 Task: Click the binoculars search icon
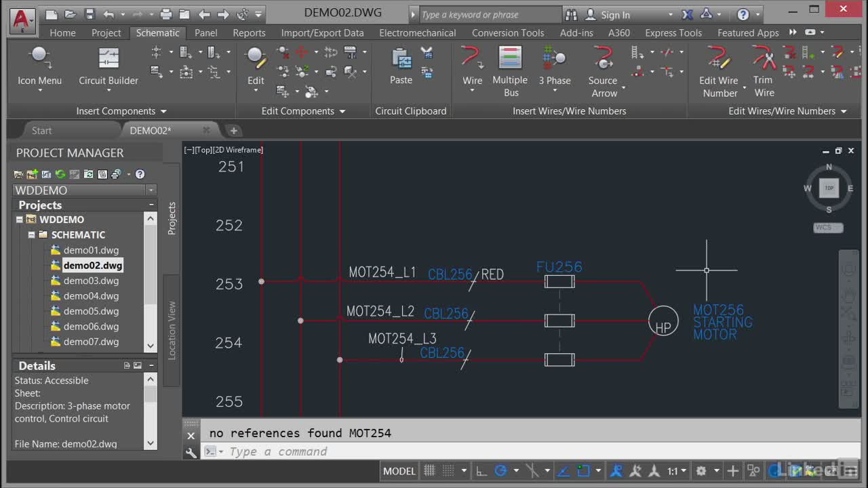(x=571, y=14)
